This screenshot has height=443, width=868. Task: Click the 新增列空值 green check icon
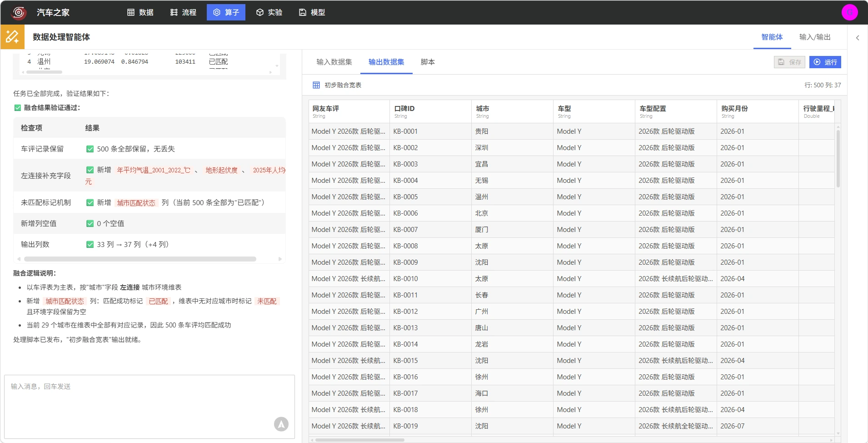[x=90, y=224]
